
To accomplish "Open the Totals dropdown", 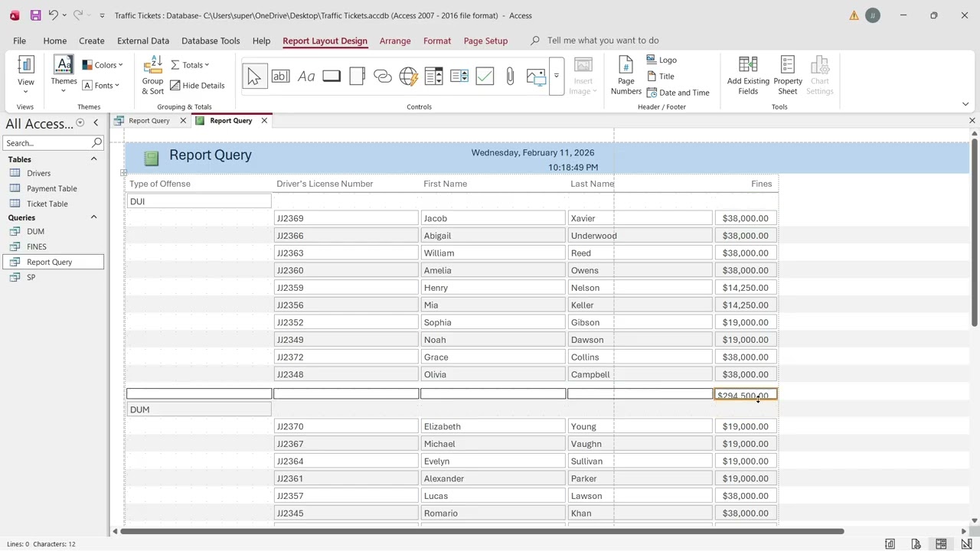I will coord(190,65).
